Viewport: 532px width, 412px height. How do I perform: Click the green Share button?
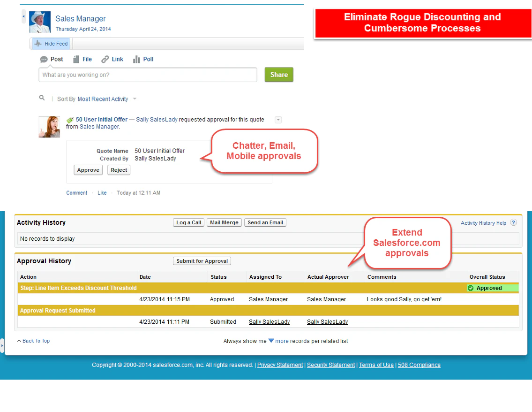point(279,75)
